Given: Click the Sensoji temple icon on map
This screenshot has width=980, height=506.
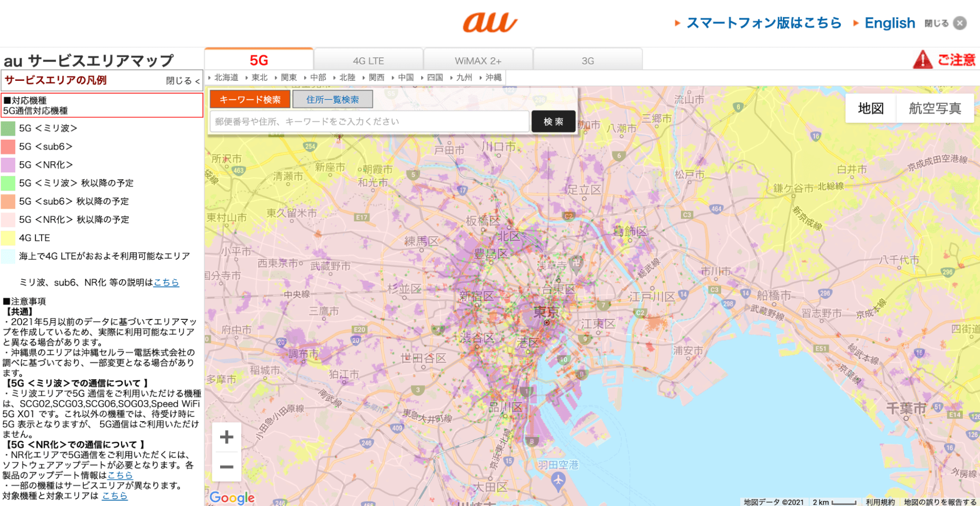Looking at the screenshot, I should (577, 263).
